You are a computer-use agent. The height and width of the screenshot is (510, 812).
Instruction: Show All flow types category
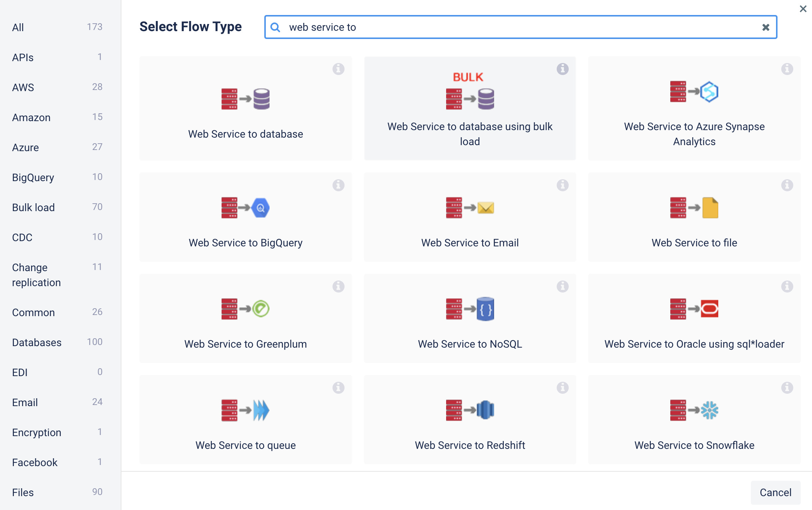point(18,27)
